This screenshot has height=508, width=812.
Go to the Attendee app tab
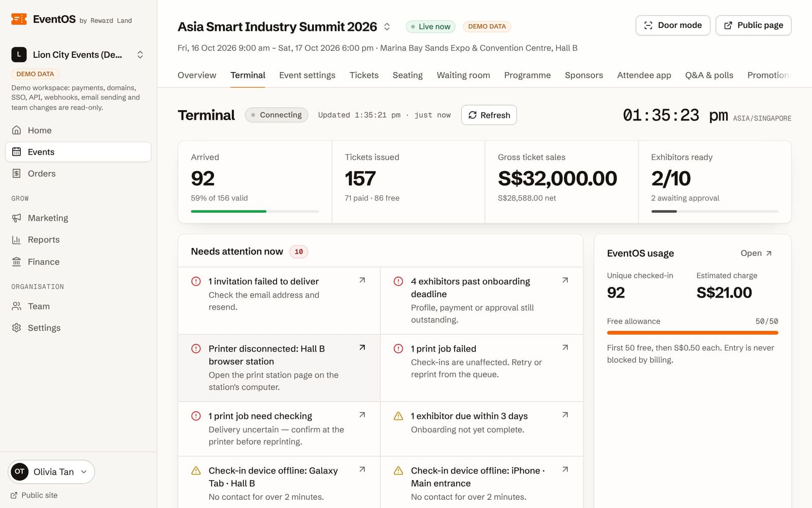pyautogui.click(x=644, y=75)
